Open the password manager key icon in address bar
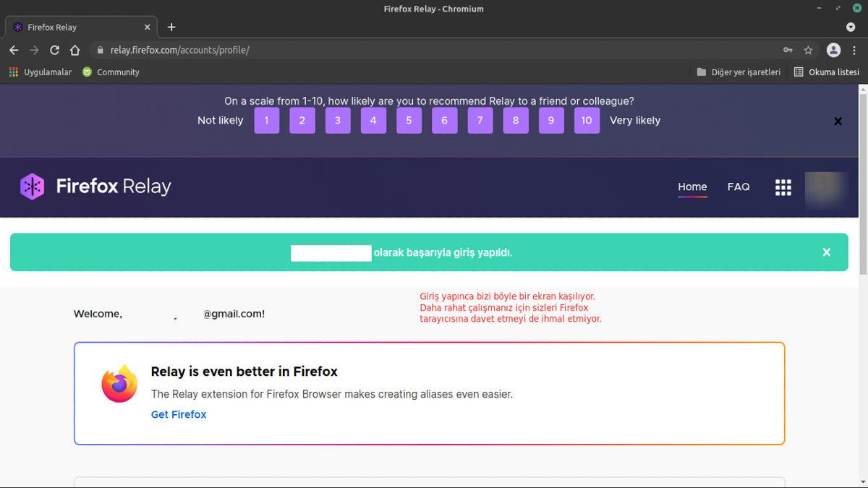 point(788,50)
